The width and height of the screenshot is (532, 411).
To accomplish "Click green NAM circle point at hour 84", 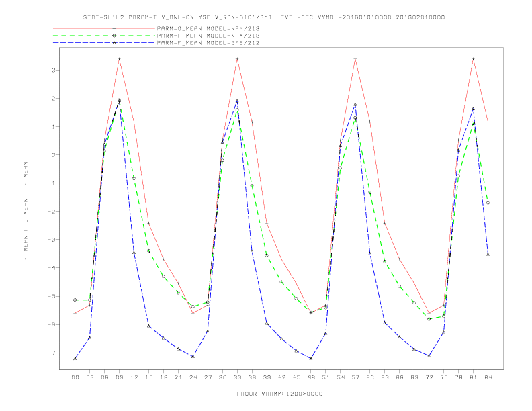I will pyautogui.click(x=488, y=203).
